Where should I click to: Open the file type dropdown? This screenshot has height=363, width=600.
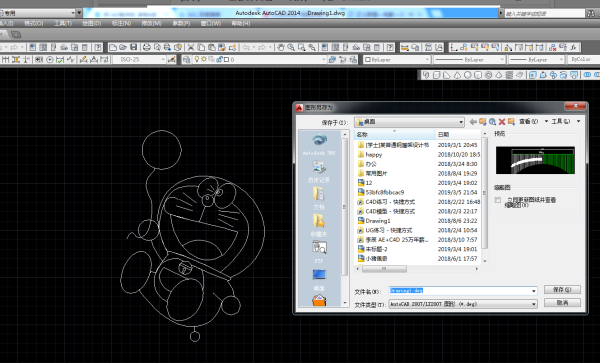[533, 304]
